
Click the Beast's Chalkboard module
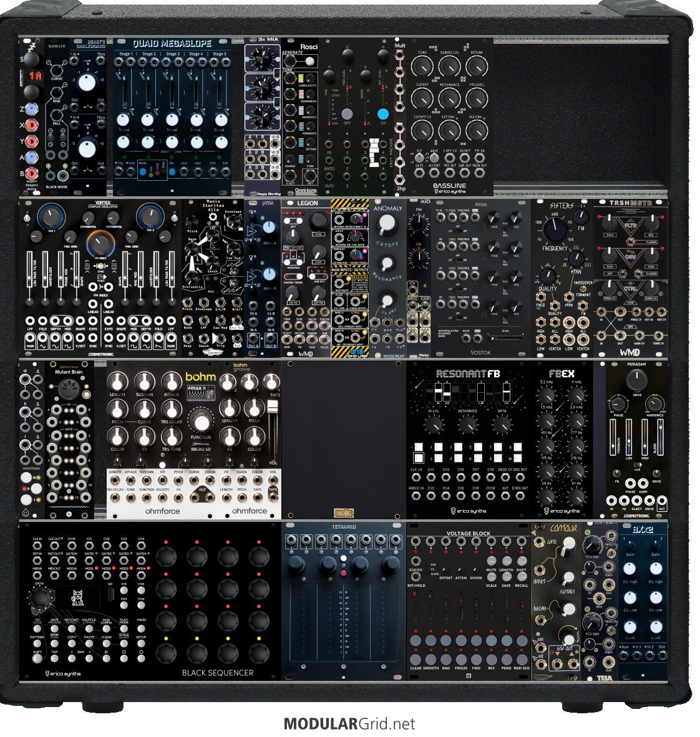(88, 117)
